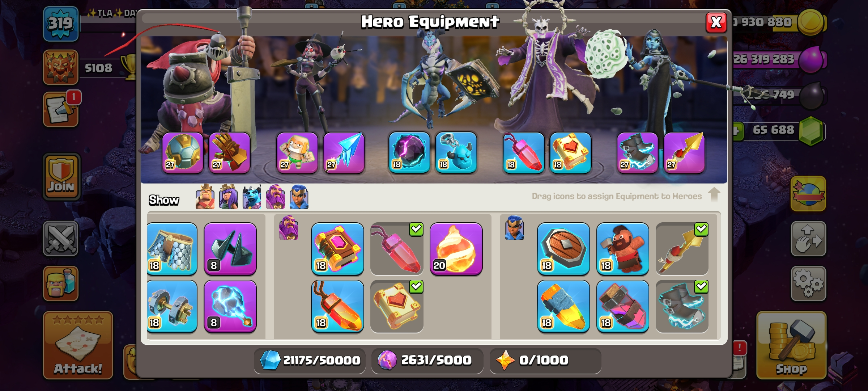Show Royal Champion equipment filter
The image size is (868, 391).
[x=299, y=197]
